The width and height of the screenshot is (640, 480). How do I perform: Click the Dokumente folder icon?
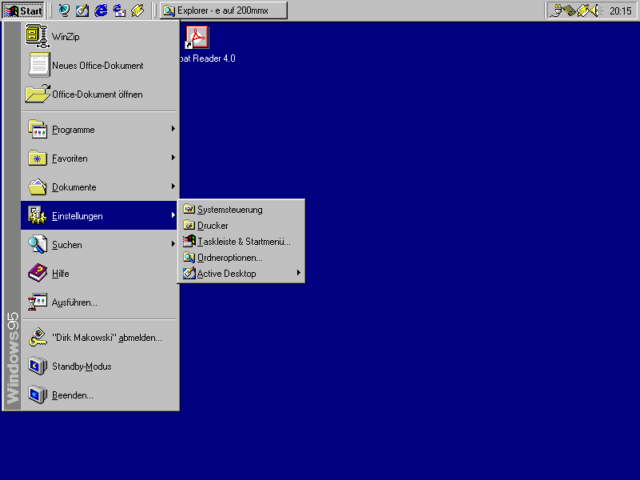38,187
